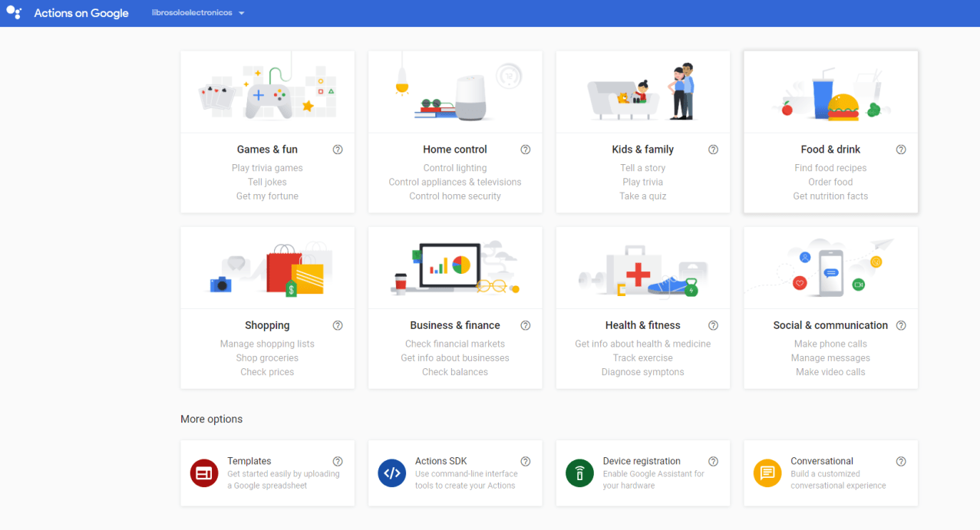The height and width of the screenshot is (530, 980).
Task: Click the Shopping illustration thumbnail
Action: [267, 267]
